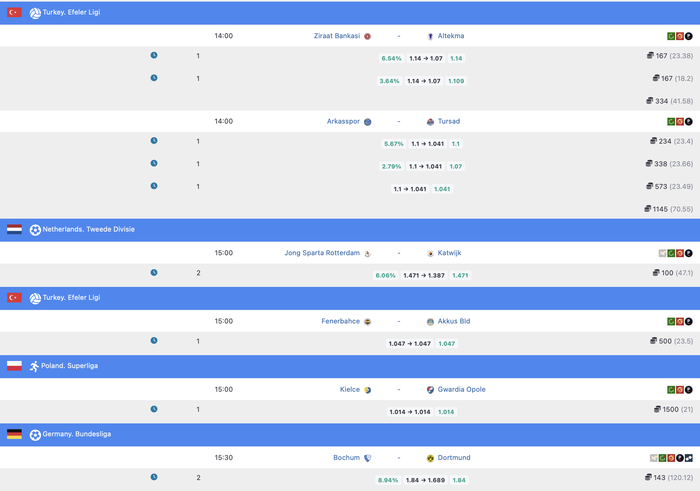Click coins icon next to 1500 stake
700x491 pixels.
657,409
